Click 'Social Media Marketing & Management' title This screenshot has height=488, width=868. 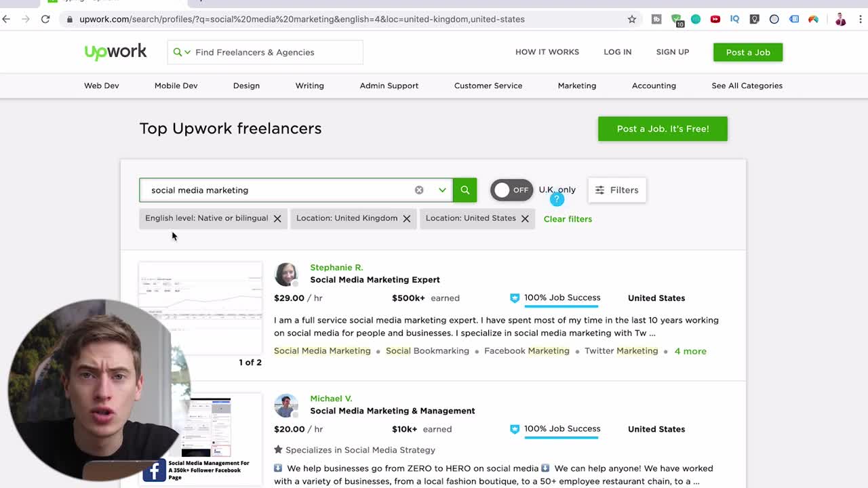(x=393, y=411)
